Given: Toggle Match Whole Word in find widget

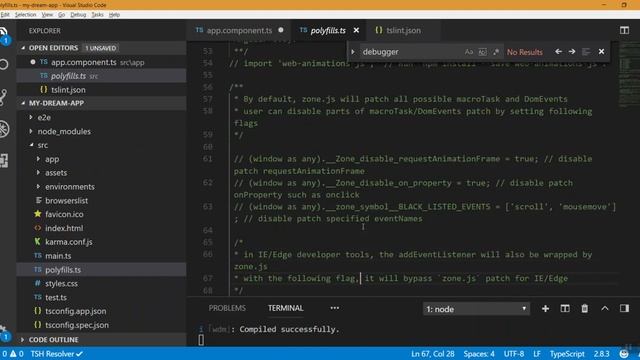Looking at the screenshot, I should pos(482,52).
